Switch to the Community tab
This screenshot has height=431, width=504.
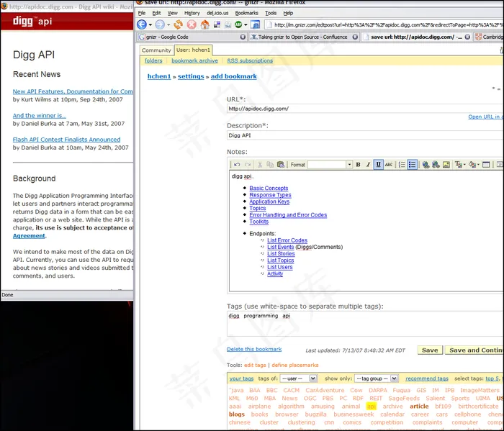point(156,50)
